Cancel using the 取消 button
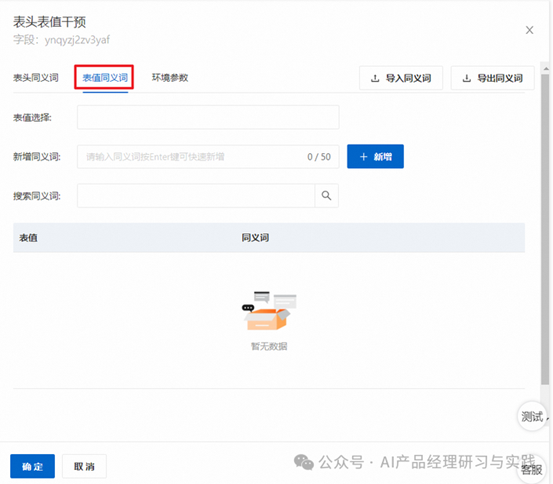Image resolution: width=553 pixels, height=484 pixels. pos(84,466)
